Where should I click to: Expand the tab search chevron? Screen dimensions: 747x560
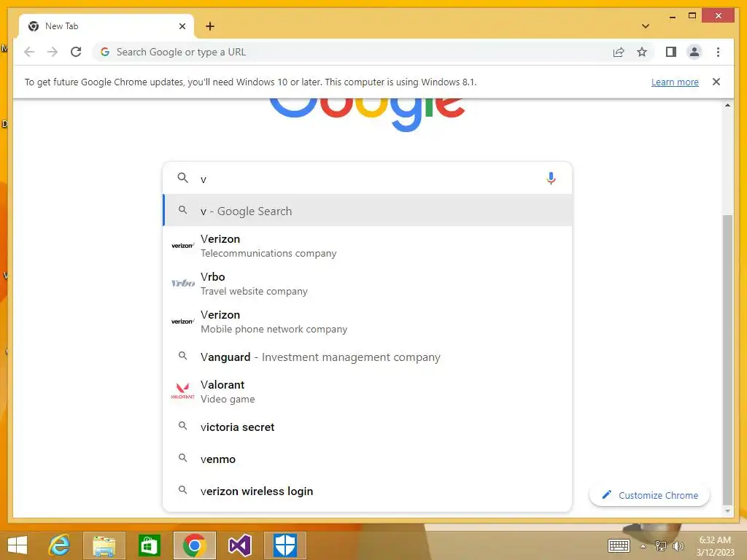click(x=646, y=26)
